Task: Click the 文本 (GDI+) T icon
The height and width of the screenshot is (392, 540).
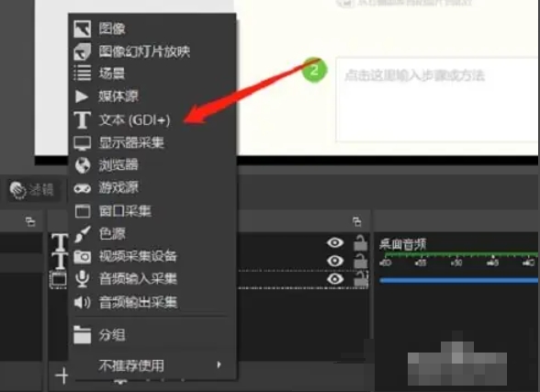Action: click(x=83, y=119)
